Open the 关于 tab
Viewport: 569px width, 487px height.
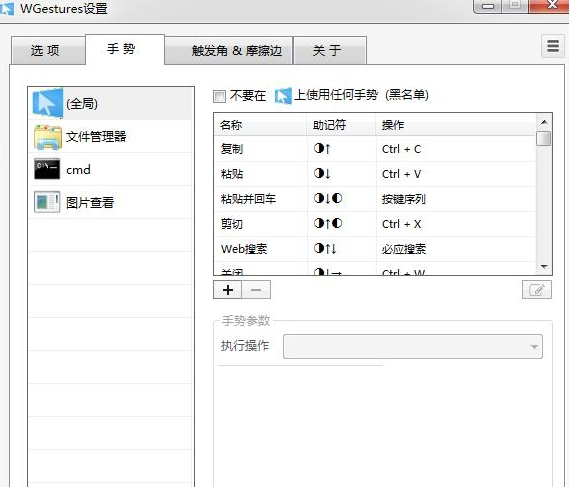pyautogui.click(x=329, y=50)
